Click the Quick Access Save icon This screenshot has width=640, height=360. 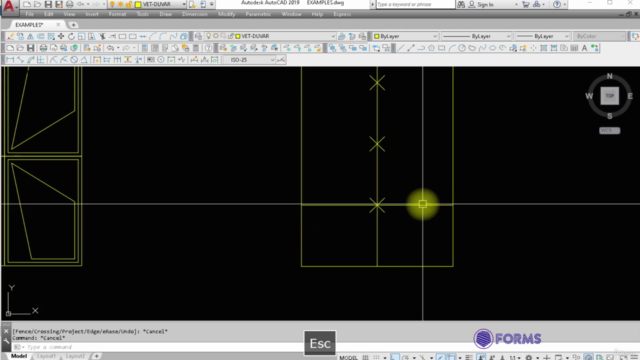click(x=48, y=4)
